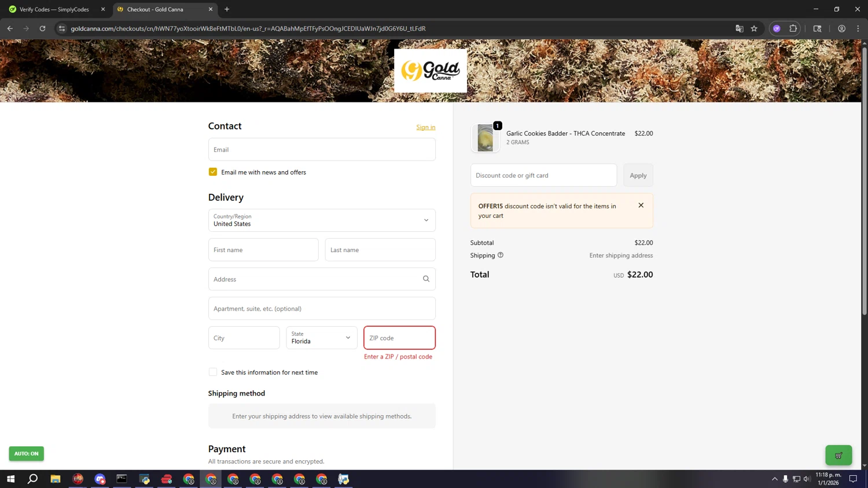Open site information icon in address bar
This screenshot has height=488, width=868.
(62, 28)
